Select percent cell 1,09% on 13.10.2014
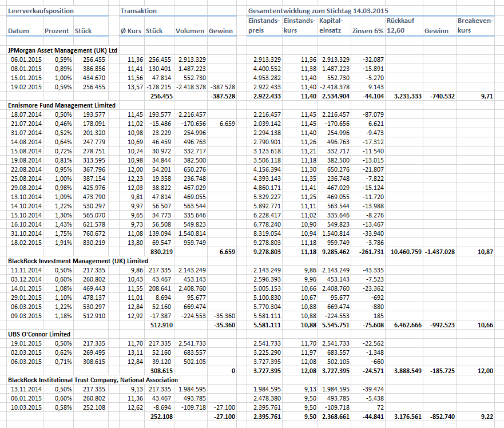Viewport: 504px width, 428px height. click(64, 197)
